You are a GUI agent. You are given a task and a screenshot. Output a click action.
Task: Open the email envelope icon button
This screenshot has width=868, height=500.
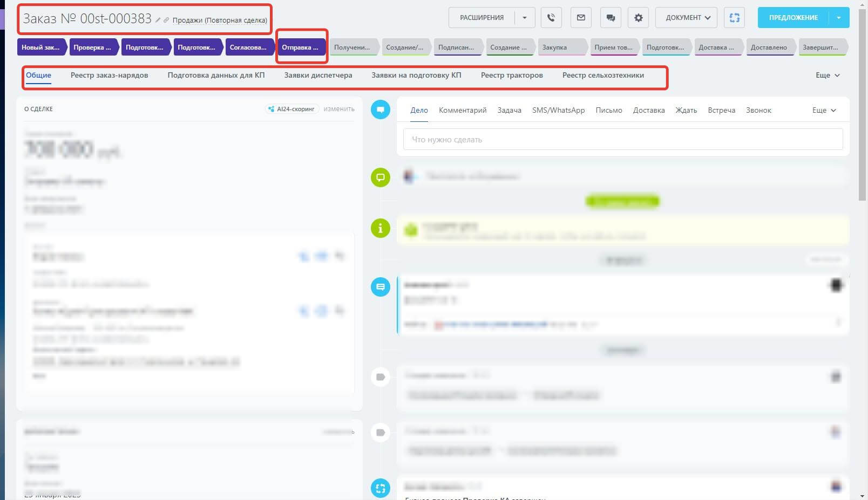[581, 18]
